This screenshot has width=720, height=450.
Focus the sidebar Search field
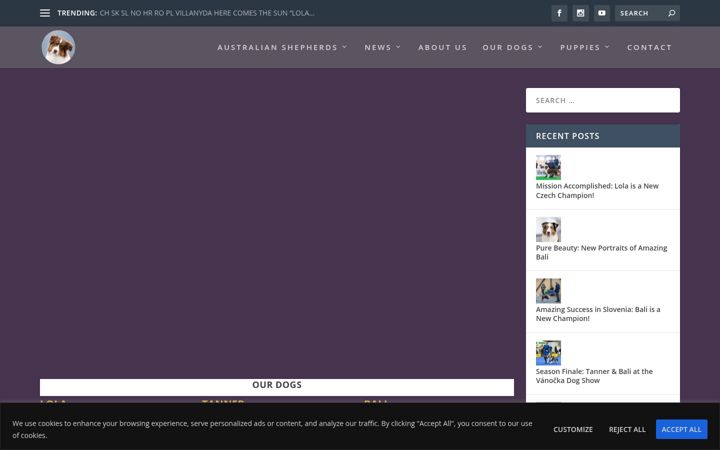point(602,100)
